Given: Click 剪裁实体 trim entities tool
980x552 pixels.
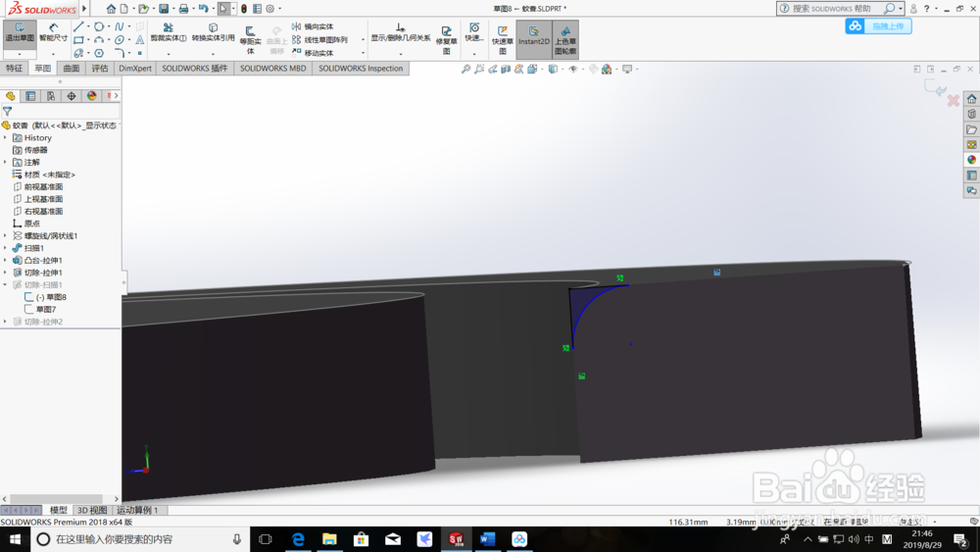Looking at the screenshot, I should coord(169,32).
